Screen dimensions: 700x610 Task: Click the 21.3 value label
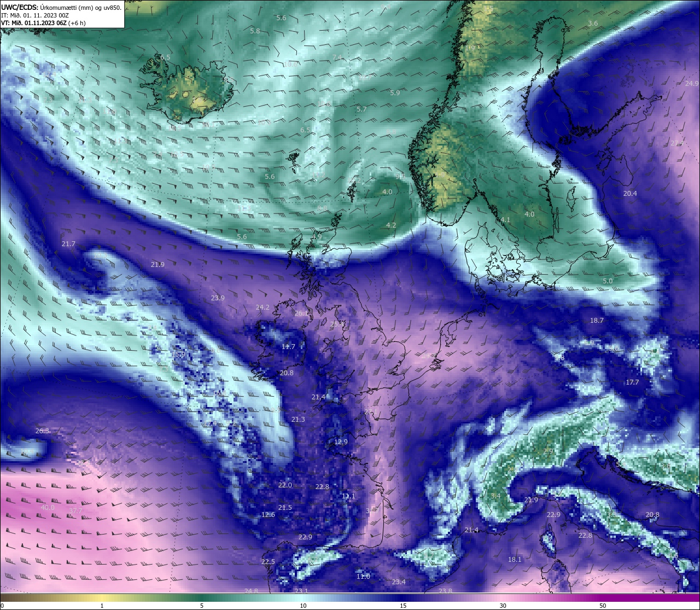pos(298,420)
